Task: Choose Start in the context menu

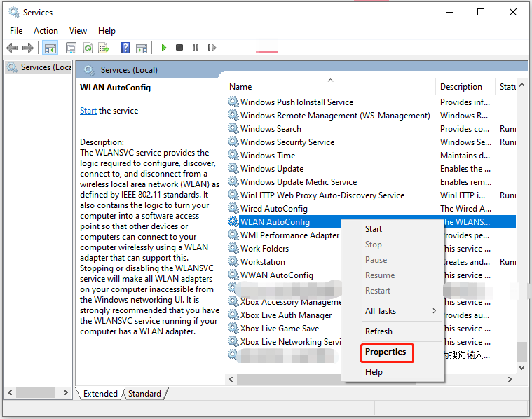Action: click(373, 229)
